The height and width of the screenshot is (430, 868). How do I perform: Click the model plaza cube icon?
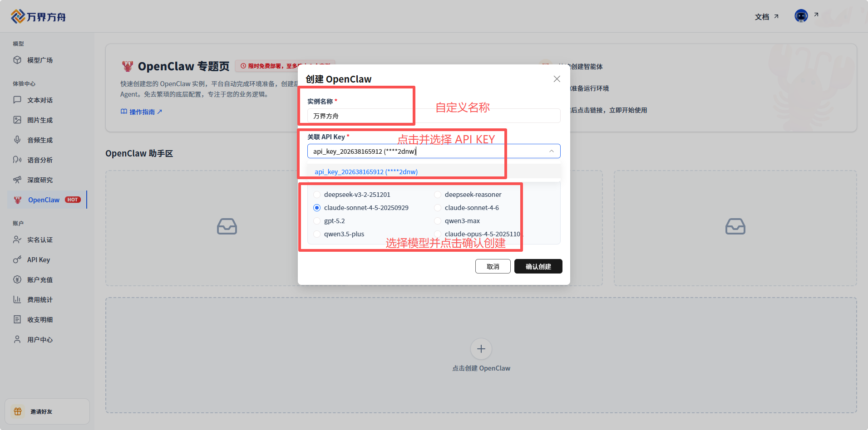(17, 60)
